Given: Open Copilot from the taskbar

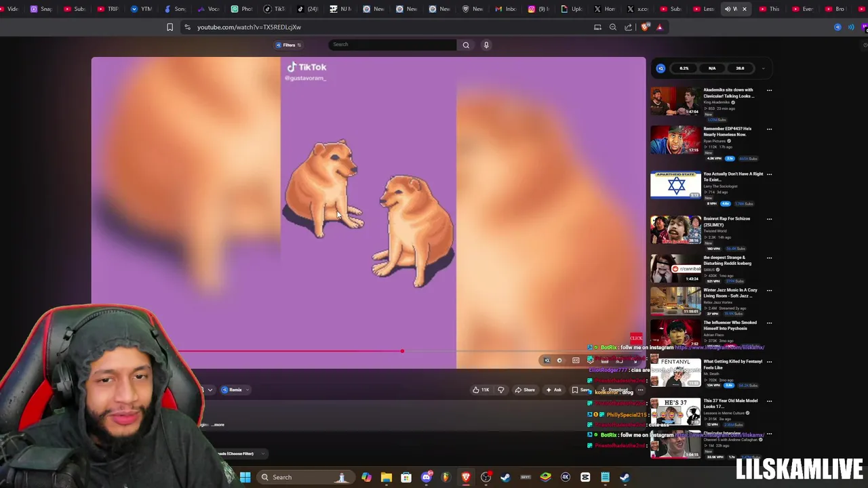Looking at the screenshot, I should (366, 477).
